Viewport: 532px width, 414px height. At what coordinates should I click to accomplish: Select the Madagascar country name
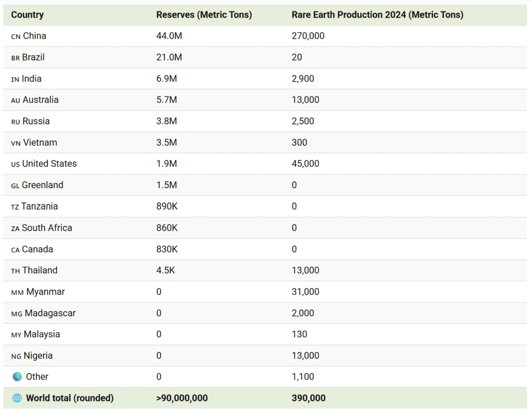pos(49,313)
